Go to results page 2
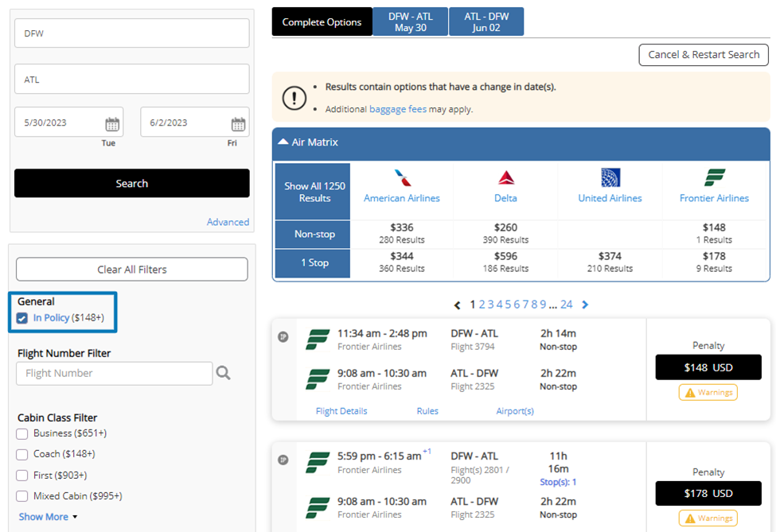The image size is (776, 532). pyautogui.click(x=482, y=305)
